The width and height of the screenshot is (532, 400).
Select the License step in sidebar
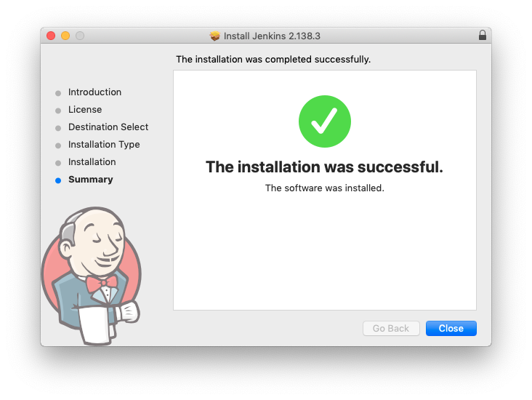(x=85, y=110)
